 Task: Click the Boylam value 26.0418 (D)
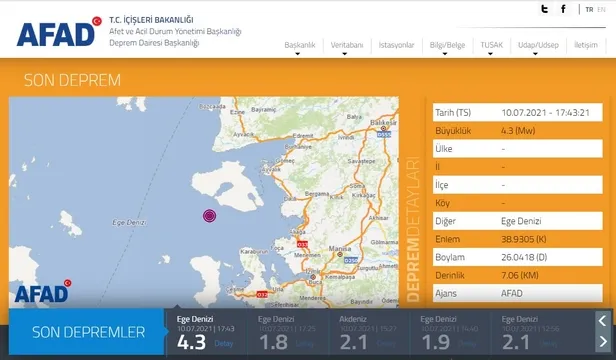524,257
